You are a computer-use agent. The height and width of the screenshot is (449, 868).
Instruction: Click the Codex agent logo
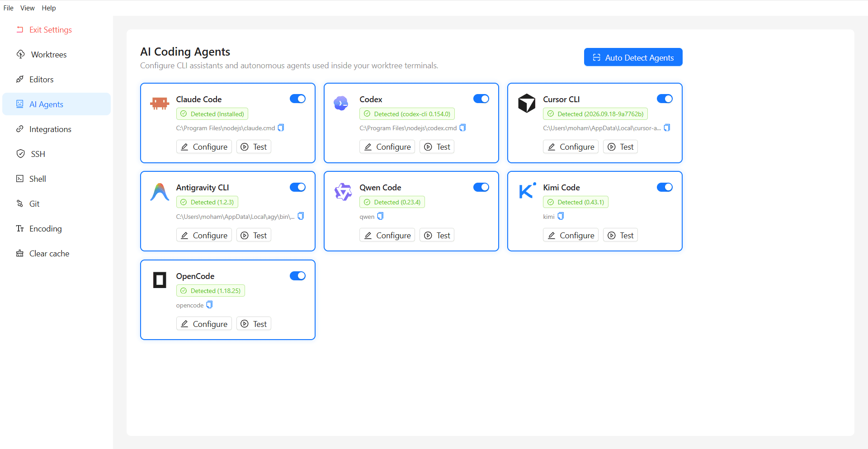(341, 104)
